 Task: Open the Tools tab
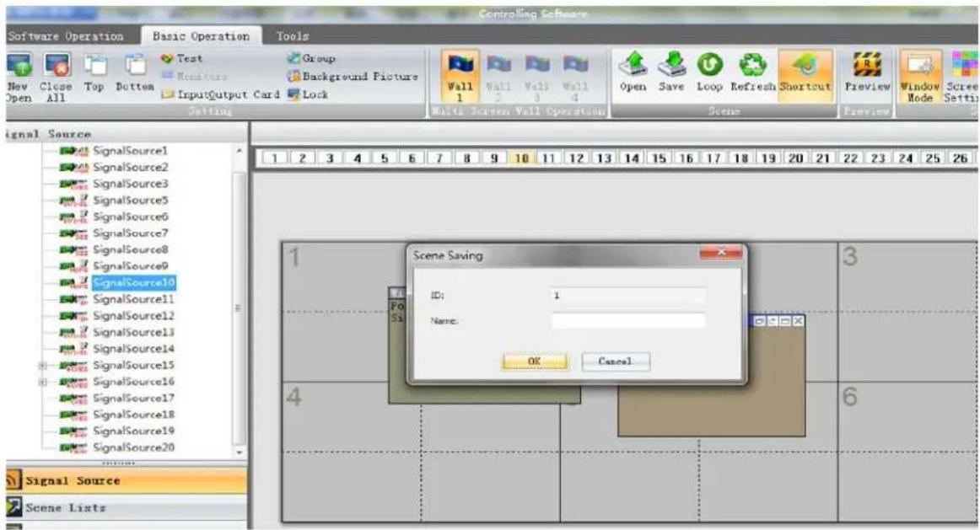pos(292,36)
